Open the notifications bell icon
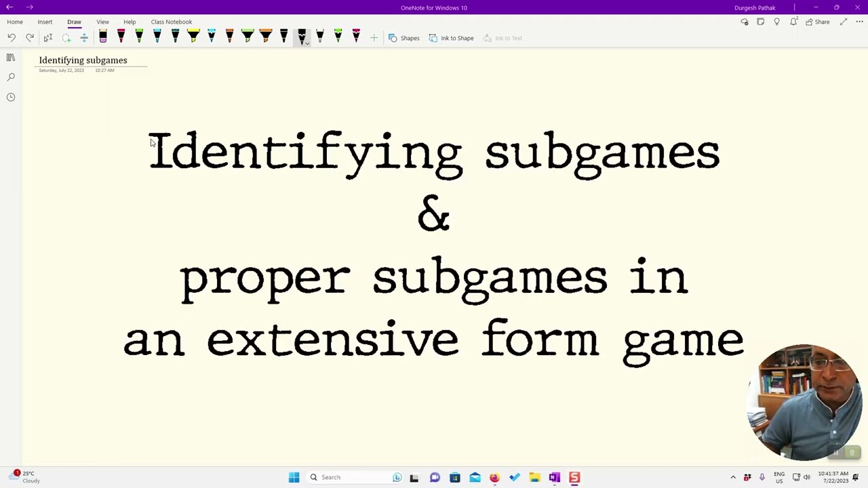 (793, 22)
